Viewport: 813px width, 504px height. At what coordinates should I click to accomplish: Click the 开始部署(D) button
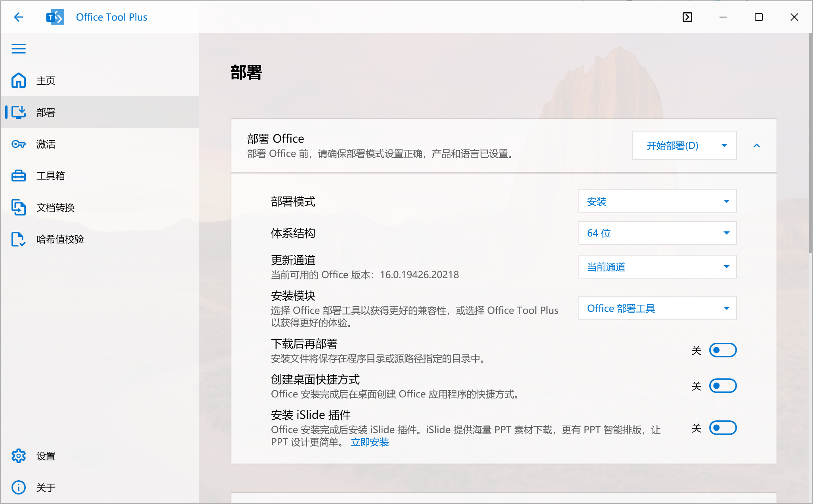(x=672, y=146)
